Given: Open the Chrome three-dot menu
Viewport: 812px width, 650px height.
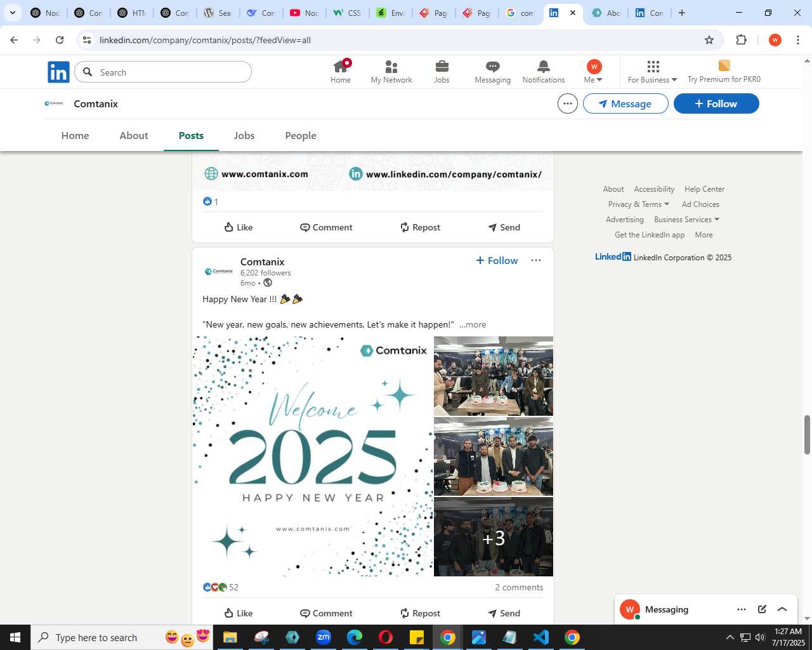Looking at the screenshot, I should pos(798,40).
